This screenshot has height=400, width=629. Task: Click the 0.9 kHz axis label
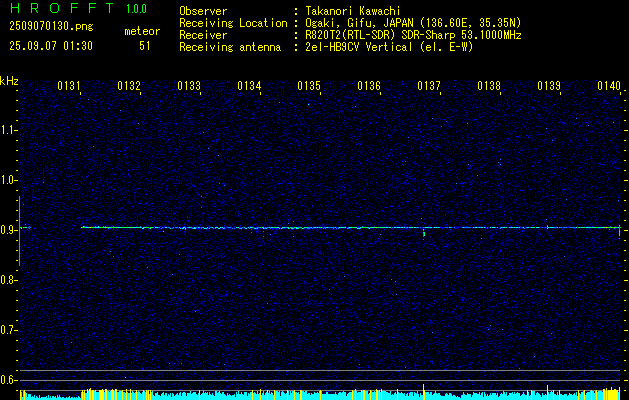[x=8, y=230]
